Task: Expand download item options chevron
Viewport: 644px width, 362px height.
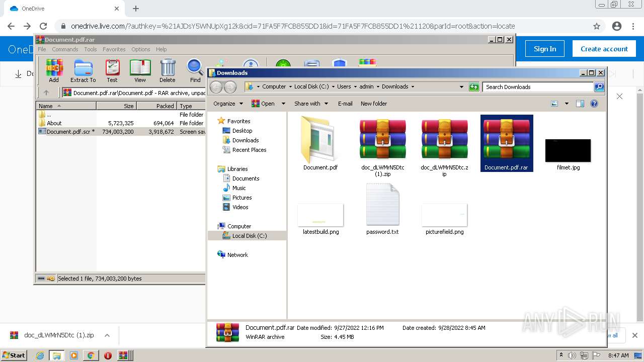Action: click(107, 335)
